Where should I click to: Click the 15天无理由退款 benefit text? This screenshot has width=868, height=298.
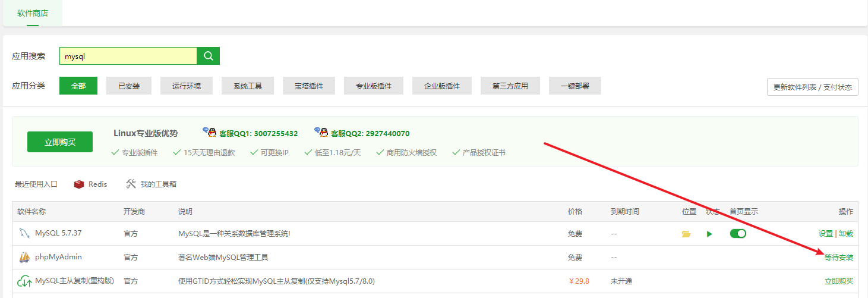(209, 153)
